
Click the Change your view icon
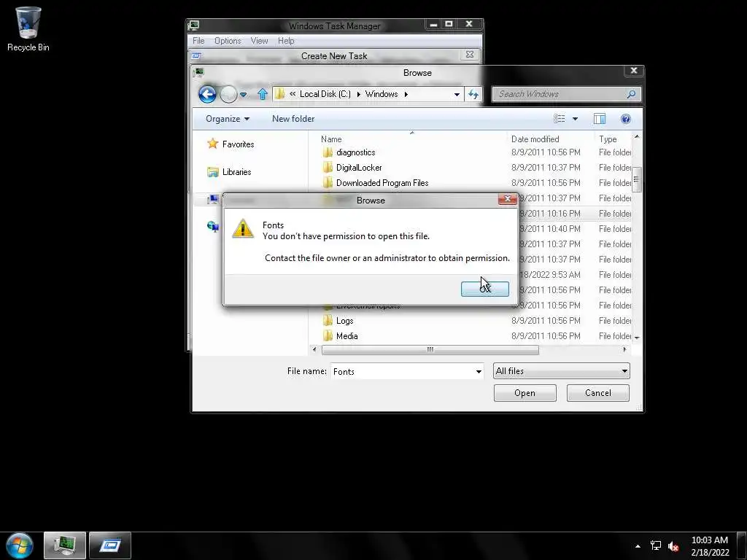[x=560, y=119]
